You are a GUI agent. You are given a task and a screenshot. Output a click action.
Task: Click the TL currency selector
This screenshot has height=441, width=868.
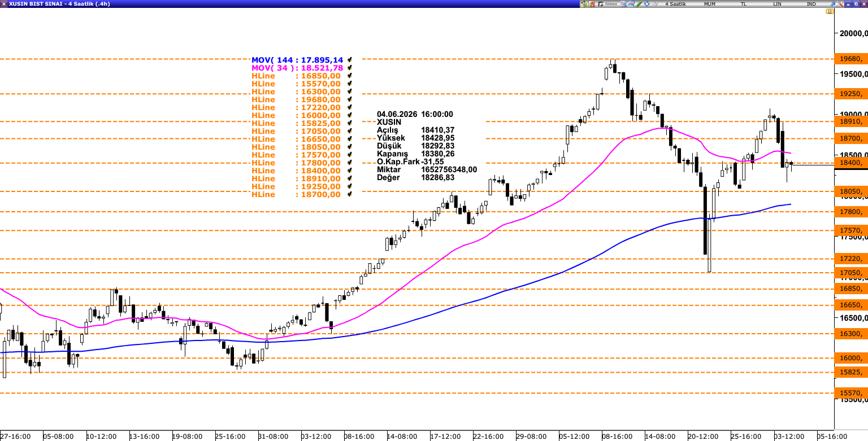pyautogui.click(x=744, y=4)
